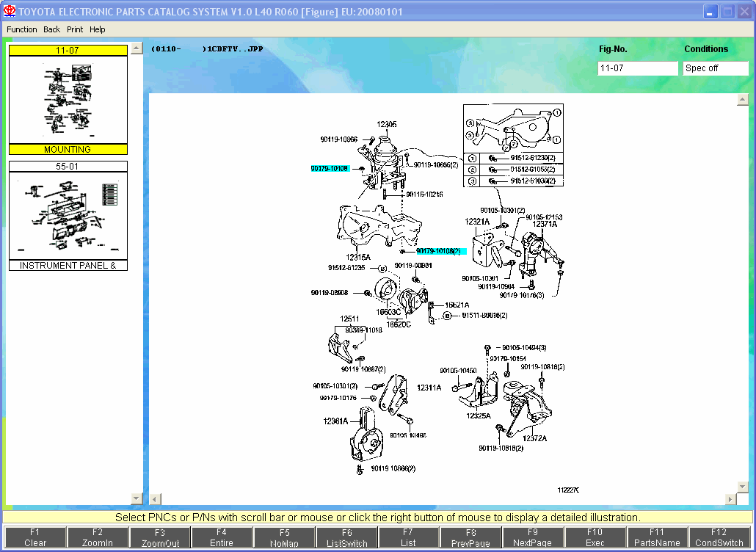Click the thumbnail list scroll-down arrow
The height and width of the screenshot is (552, 756).
(x=137, y=498)
